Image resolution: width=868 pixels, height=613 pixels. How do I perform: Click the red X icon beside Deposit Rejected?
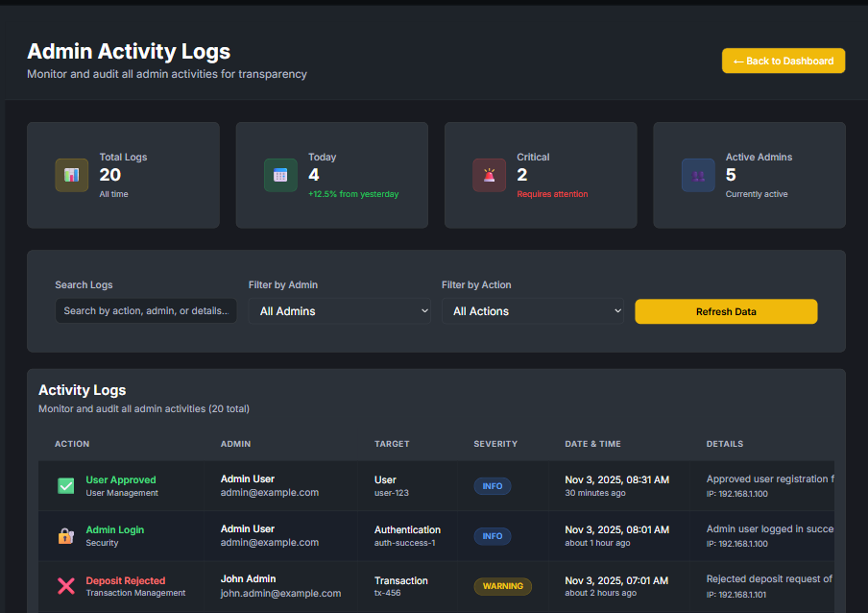(x=64, y=586)
